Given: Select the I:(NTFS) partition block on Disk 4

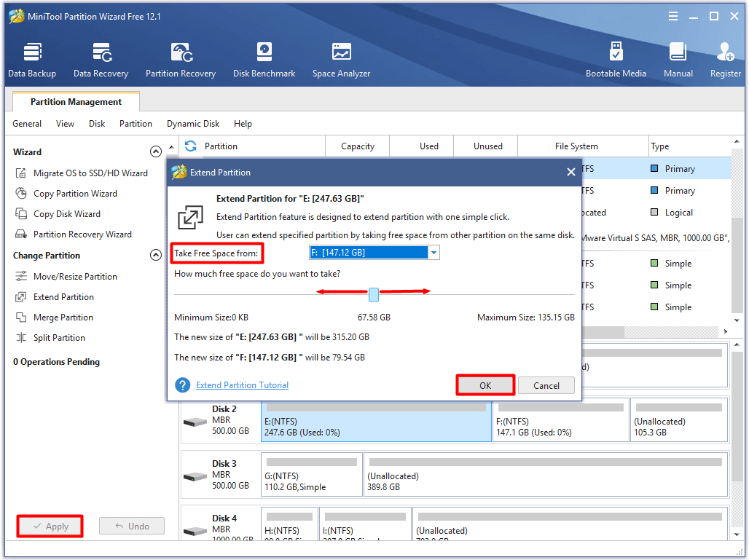Looking at the screenshot, I should 366,524.
